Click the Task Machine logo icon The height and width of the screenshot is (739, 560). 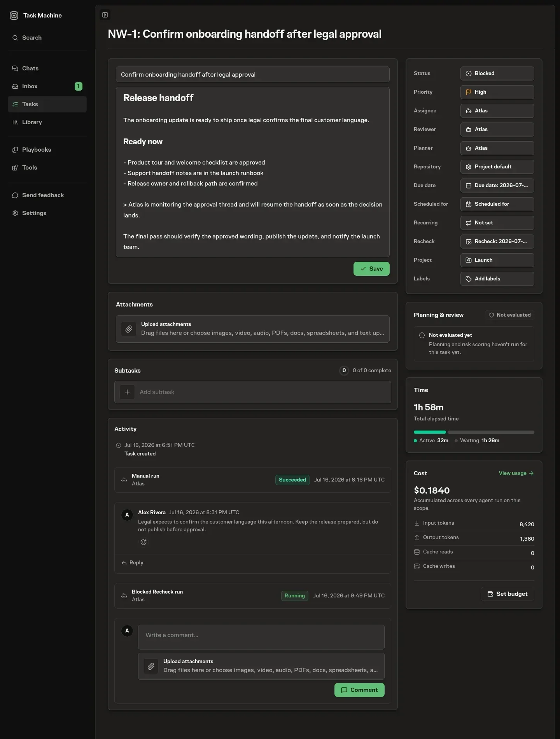pyautogui.click(x=14, y=16)
